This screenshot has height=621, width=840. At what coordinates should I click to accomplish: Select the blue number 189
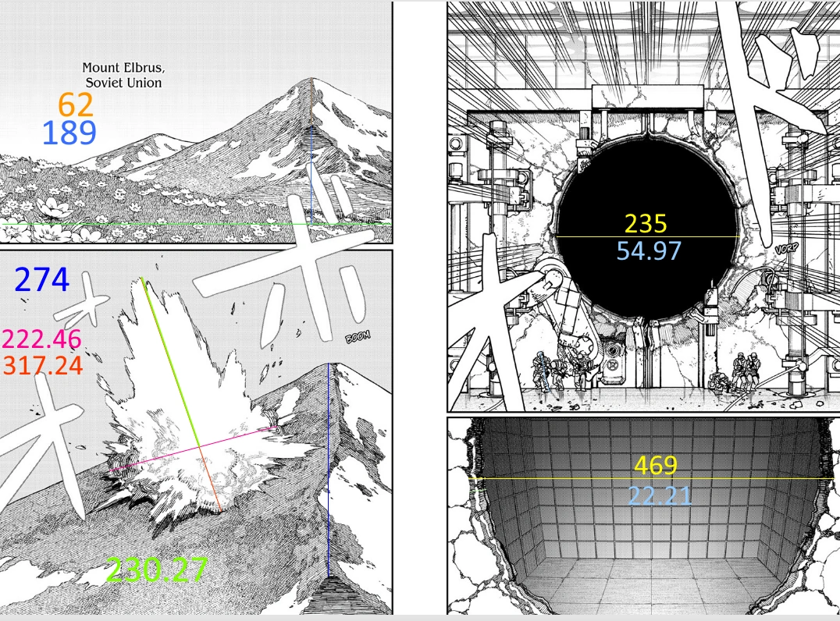coord(69,133)
